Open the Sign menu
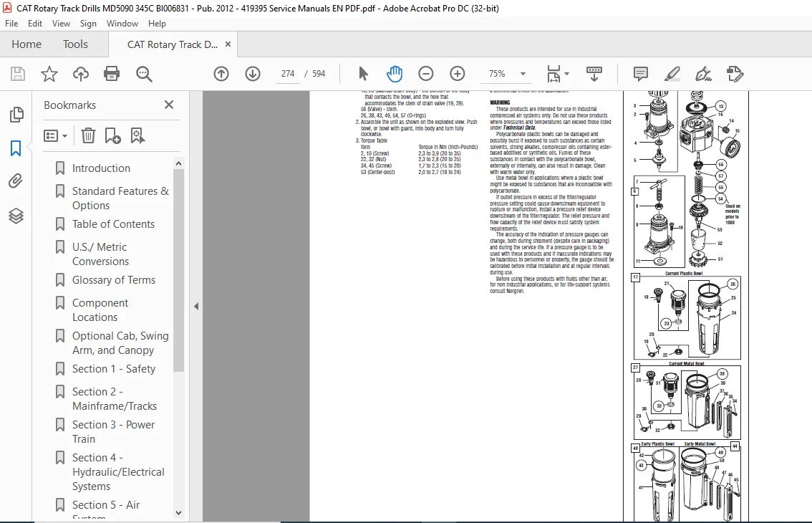 88,24
